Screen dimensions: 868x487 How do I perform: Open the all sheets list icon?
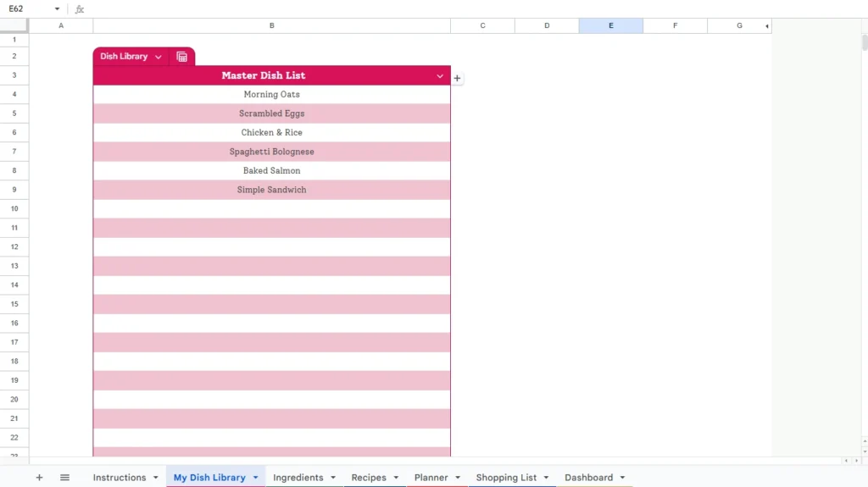64,477
